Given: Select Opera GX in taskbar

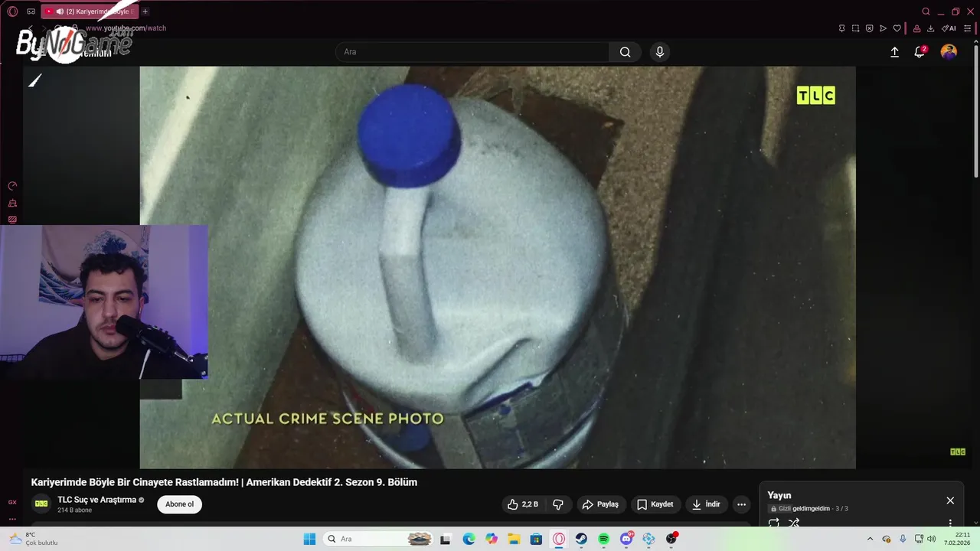Looking at the screenshot, I should pos(559,539).
